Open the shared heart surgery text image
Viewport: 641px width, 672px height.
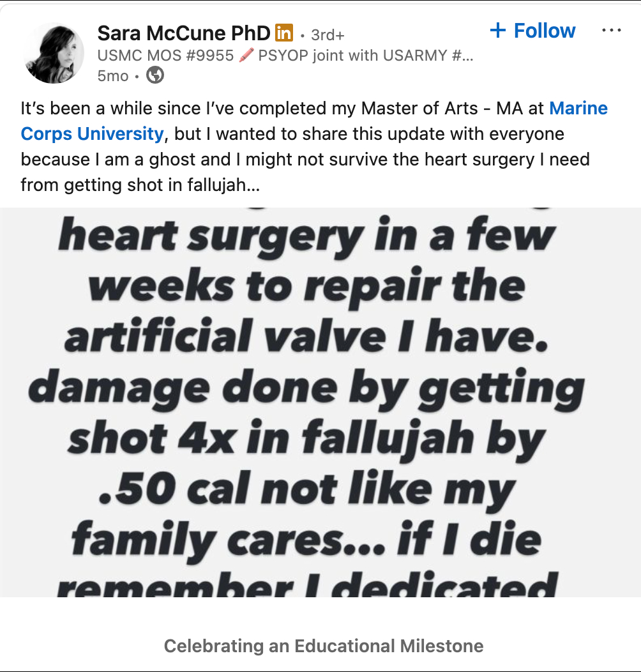click(x=320, y=402)
